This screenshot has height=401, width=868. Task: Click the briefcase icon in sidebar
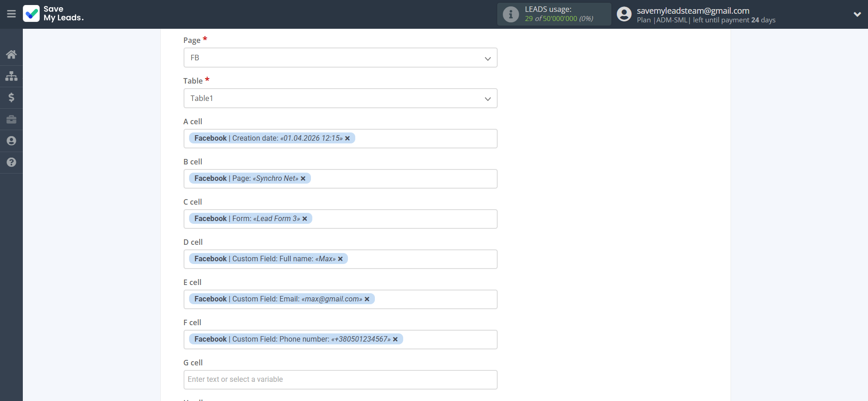11,119
